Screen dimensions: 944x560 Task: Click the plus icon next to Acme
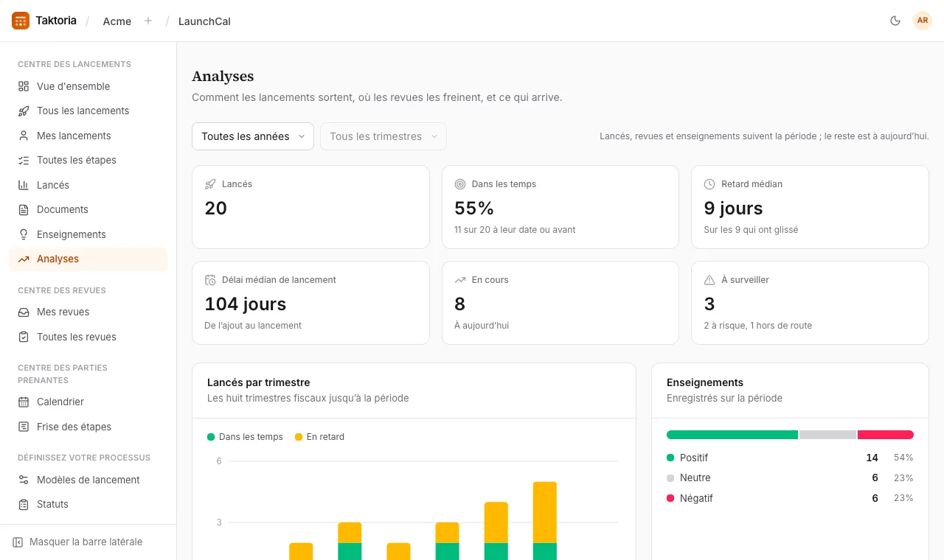tap(148, 21)
